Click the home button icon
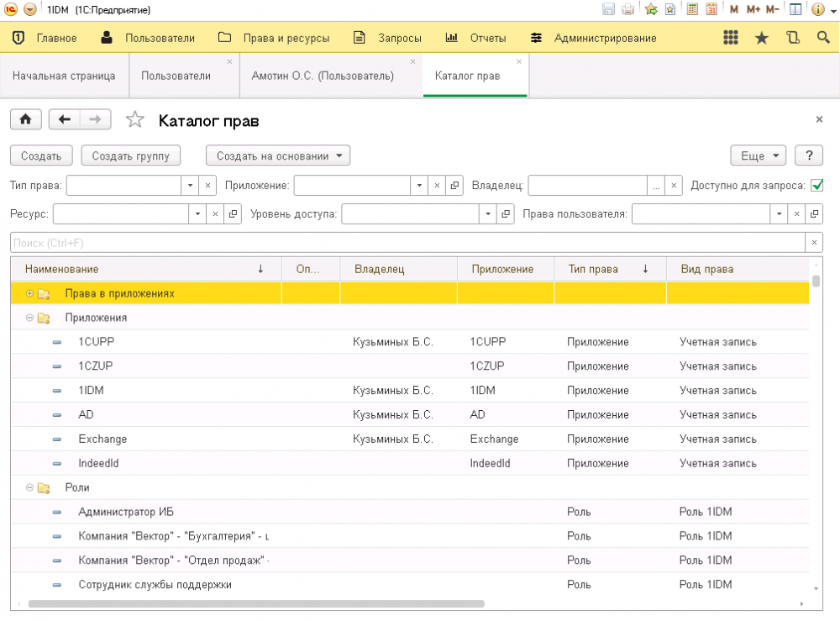 point(25,120)
